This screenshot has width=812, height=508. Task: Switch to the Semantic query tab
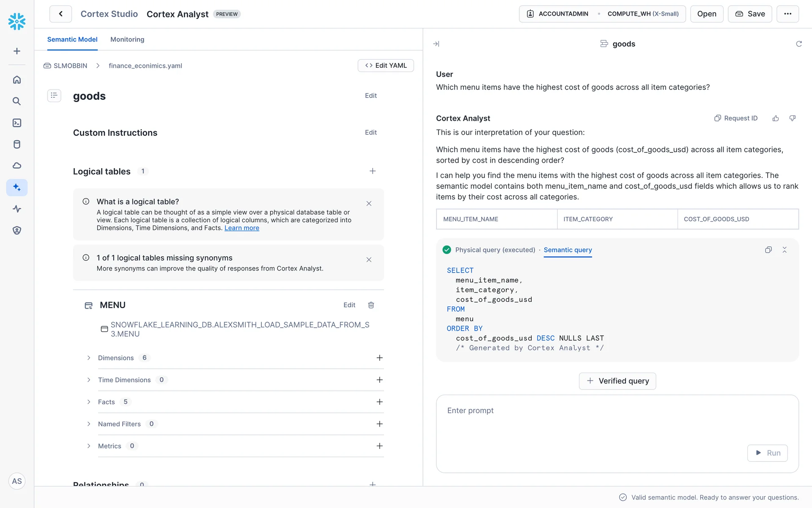click(568, 250)
